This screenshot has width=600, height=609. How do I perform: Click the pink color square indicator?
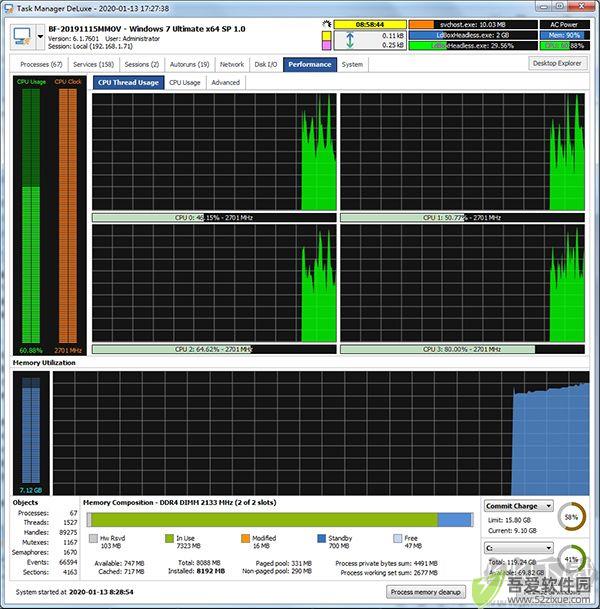pos(327,45)
